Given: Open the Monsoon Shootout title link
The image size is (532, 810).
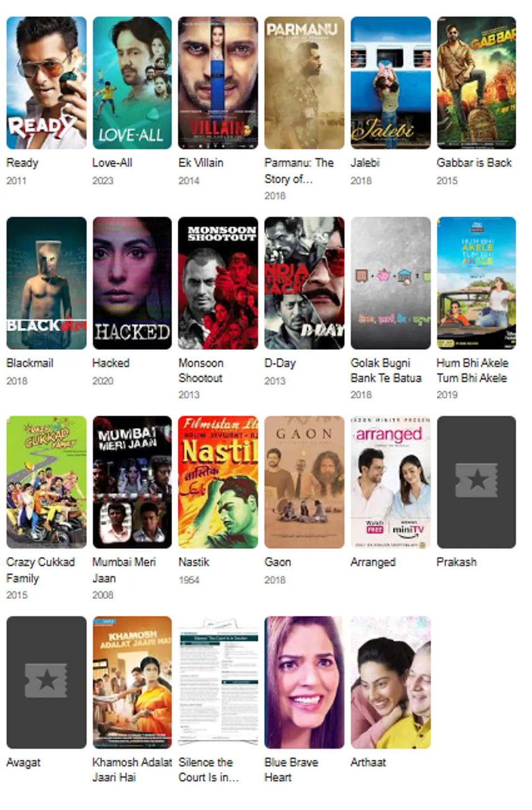Looking at the screenshot, I should pos(201,370).
